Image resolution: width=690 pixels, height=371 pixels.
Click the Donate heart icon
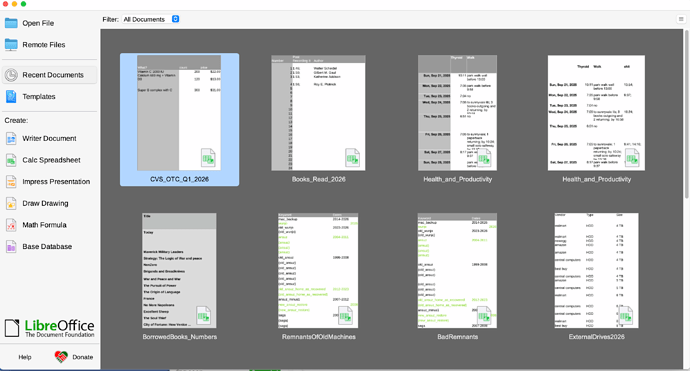(x=61, y=357)
